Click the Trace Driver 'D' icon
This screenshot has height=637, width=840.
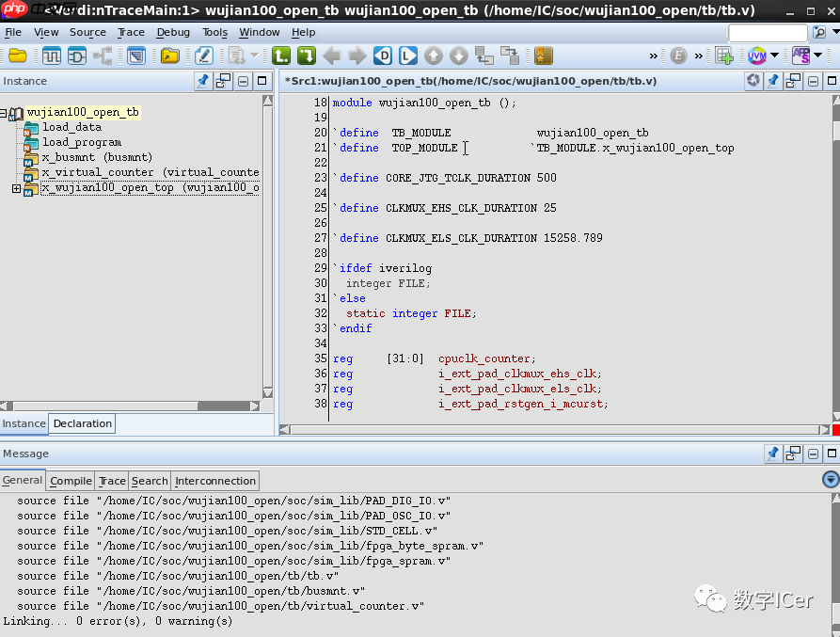[x=382, y=56]
